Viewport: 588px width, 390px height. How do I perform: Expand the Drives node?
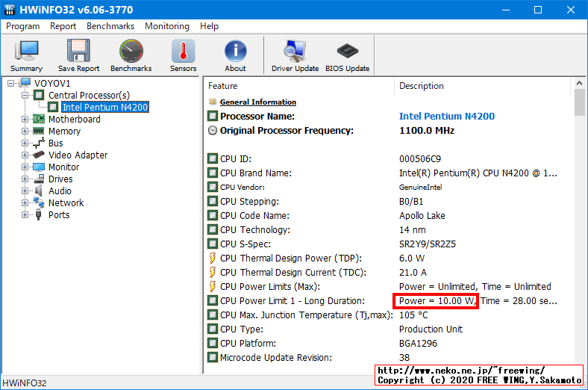click(25, 179)
